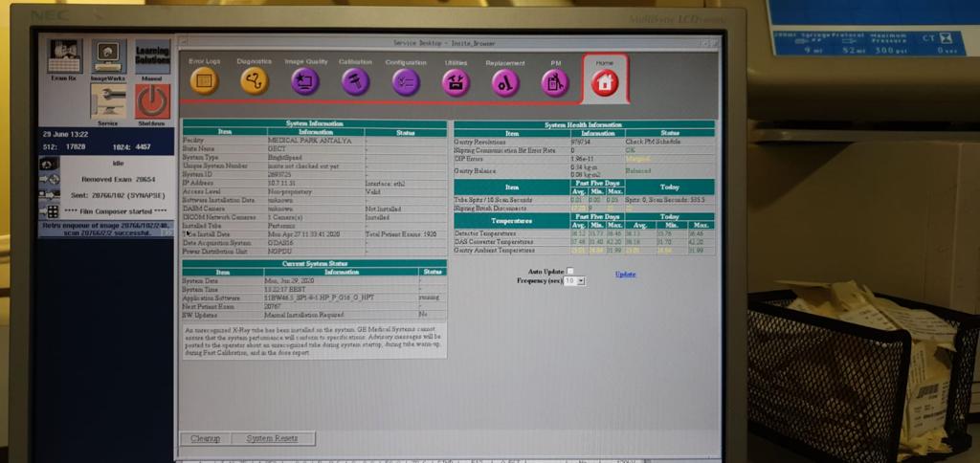The width and height of the screenshot is (980, 463).
Task: Click the Current System Status header
Action: tap(314, 264)
